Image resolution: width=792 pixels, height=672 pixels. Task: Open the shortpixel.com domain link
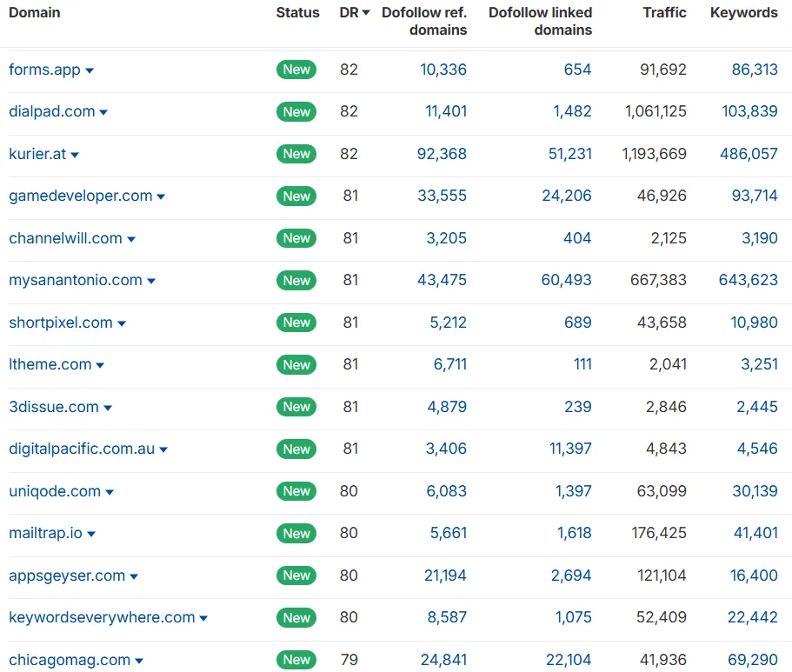point(61,323)
